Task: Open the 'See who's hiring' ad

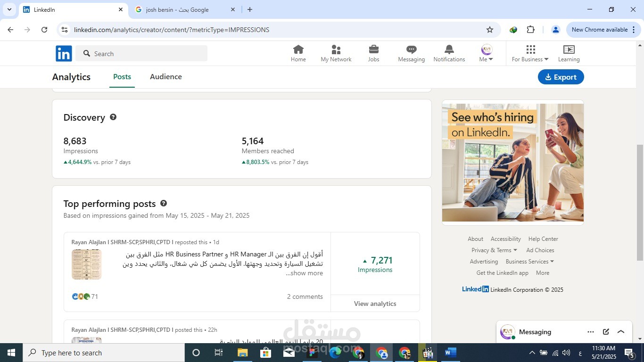Action: 513,163
